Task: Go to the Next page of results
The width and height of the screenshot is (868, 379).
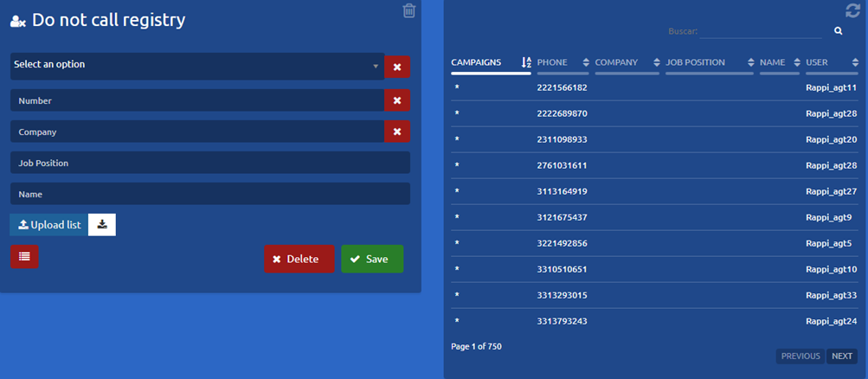Action: (x=841, y=356)
